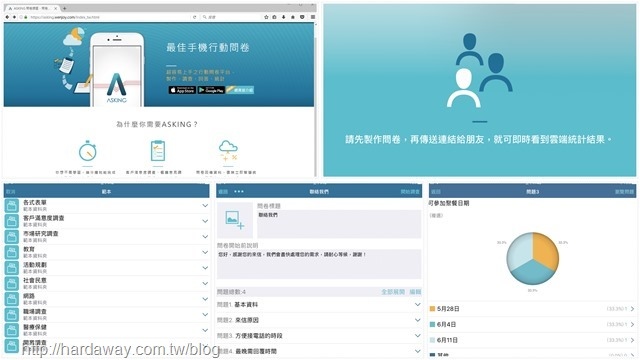Tap 開始調查 in the survey header
Screen dimensions: 640x360
point(410,191)
